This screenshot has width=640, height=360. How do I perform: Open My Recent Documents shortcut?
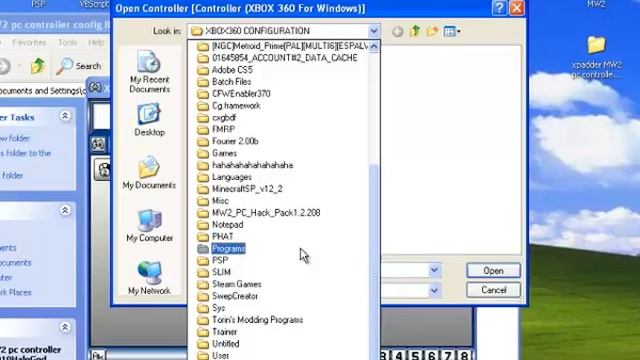149,72
